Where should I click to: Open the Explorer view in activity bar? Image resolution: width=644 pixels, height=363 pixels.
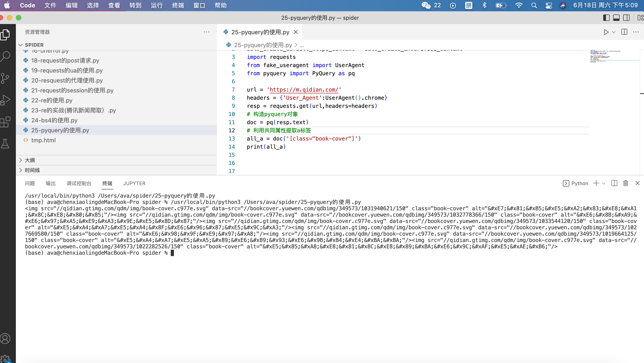tap(5, 34)
